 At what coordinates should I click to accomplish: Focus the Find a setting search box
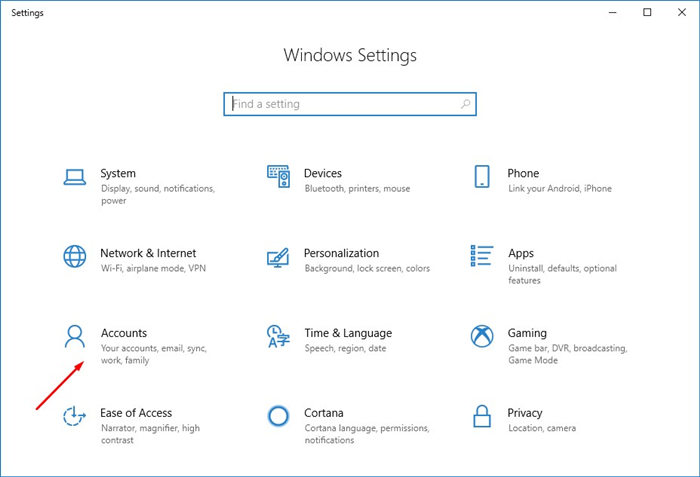(x=350, y=104)
